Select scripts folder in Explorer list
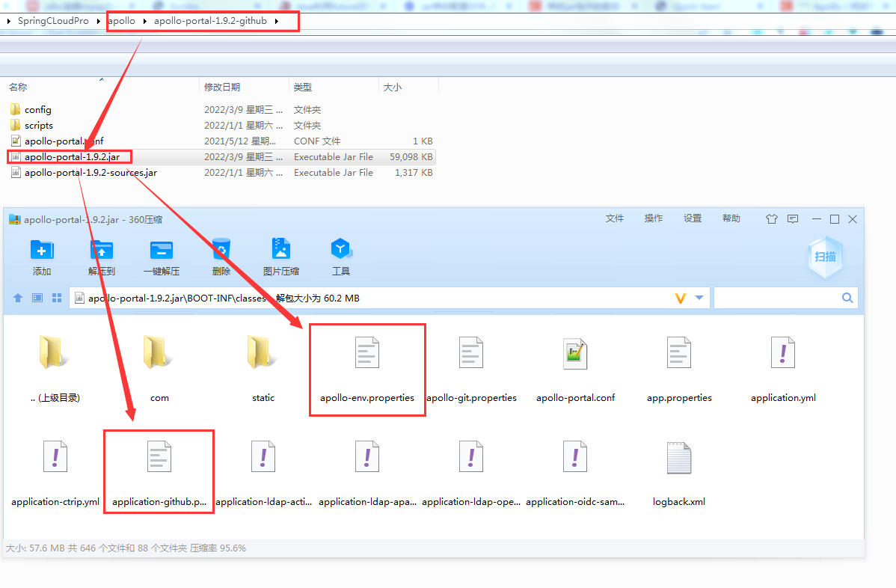896x588 pixels. 38,125
